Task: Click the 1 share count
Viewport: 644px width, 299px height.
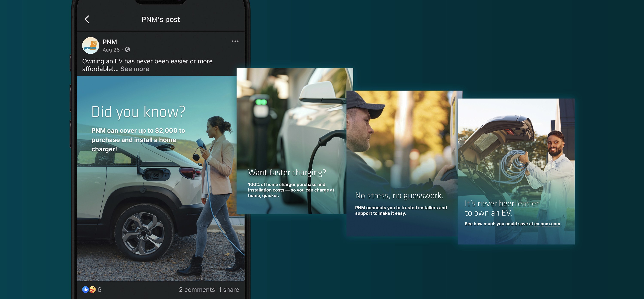Action: tap(229, 290)
